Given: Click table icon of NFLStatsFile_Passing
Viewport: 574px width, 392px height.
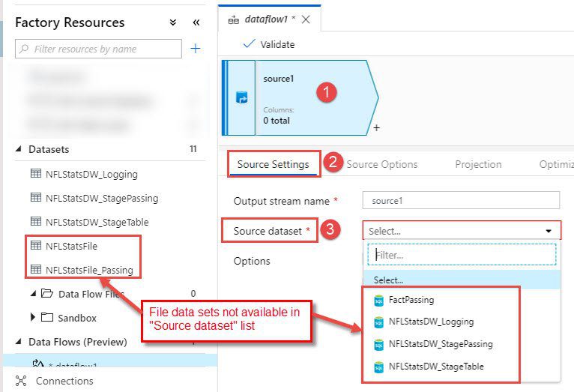Looking at the screenshot, I should tap(36, 269).
